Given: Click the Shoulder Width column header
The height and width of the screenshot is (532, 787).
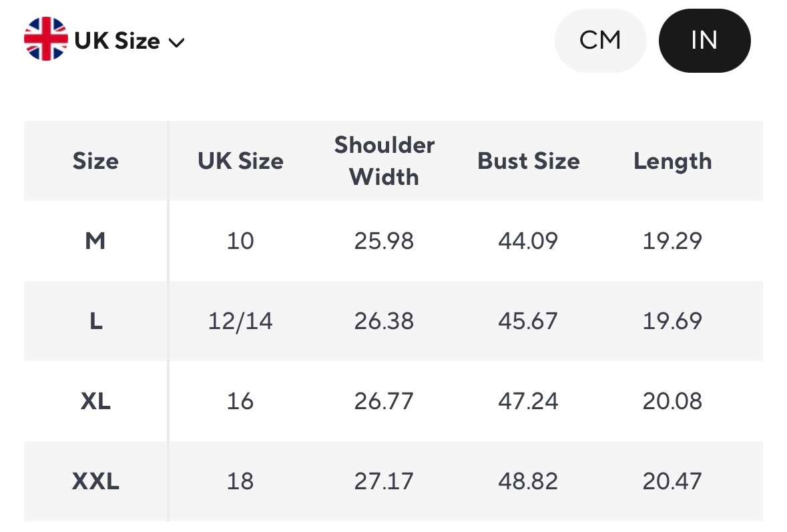Looking at the screenshot, I should pyautogui.click(x=384, y=161).
